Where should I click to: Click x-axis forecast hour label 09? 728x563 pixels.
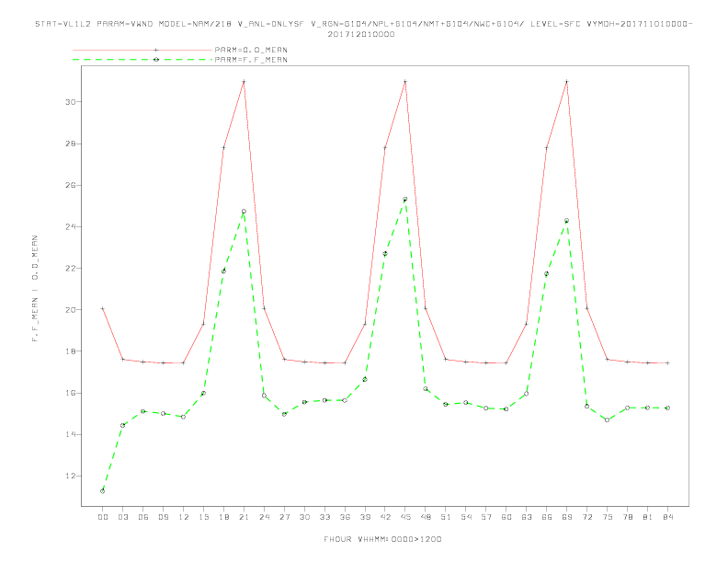point(163,517)
